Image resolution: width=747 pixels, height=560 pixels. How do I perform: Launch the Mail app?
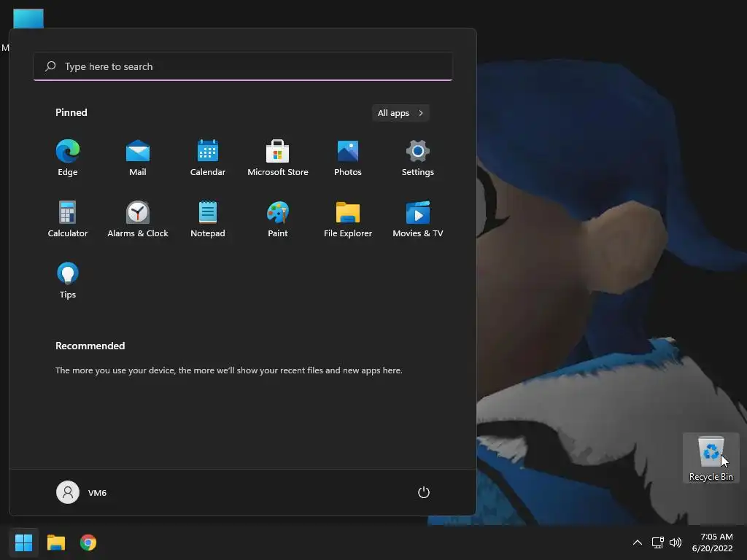138,158
